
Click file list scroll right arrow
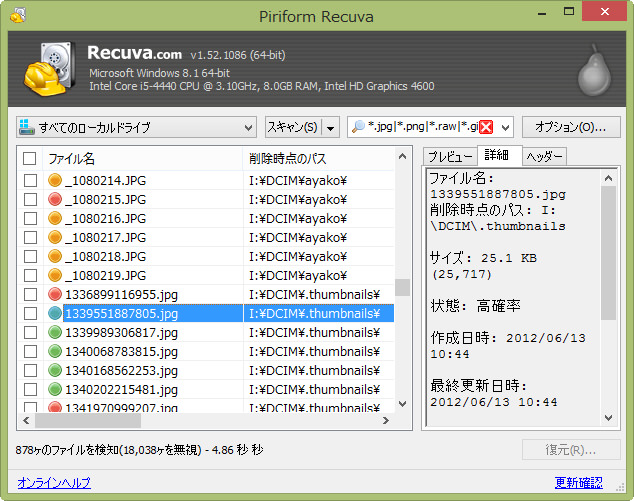pyautogui.click(x=386, y=421)
